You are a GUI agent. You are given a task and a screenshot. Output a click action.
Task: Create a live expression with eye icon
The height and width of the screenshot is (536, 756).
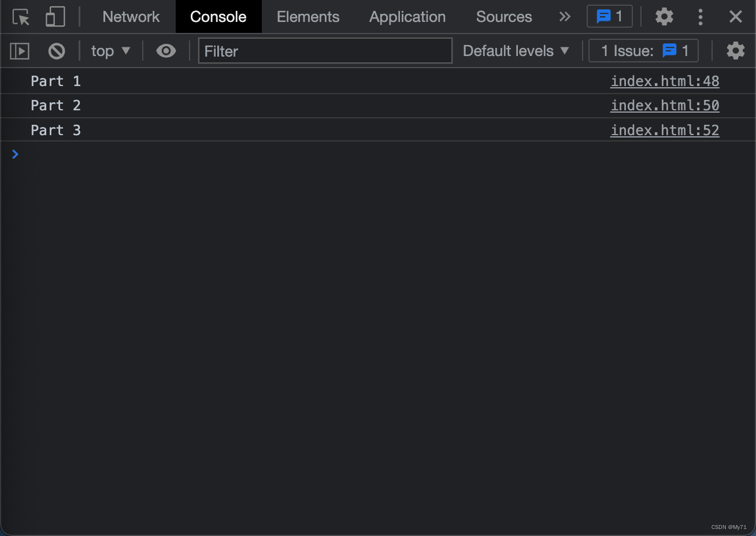tap(166, 51)
